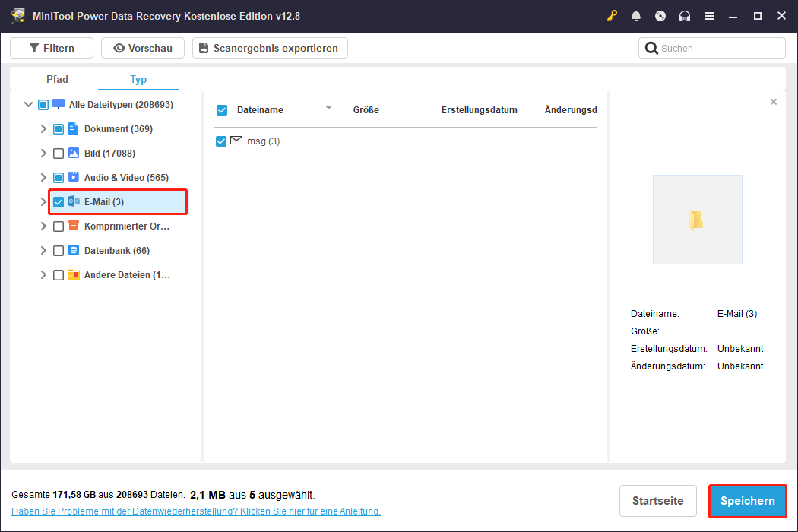Toggle the Dokument checkbox
The width and height of the screenshot is (798, 532).
(x=59, y=129)
